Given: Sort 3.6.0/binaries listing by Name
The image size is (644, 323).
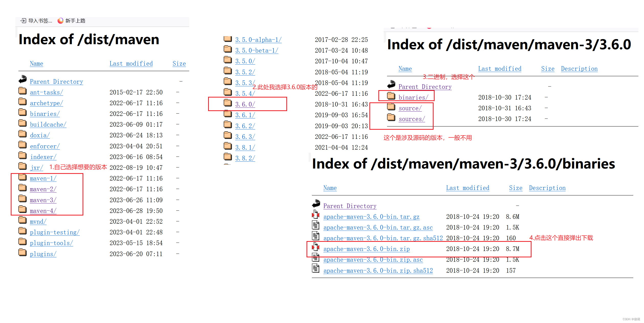Looking at the screenshot, I should 330,188.
